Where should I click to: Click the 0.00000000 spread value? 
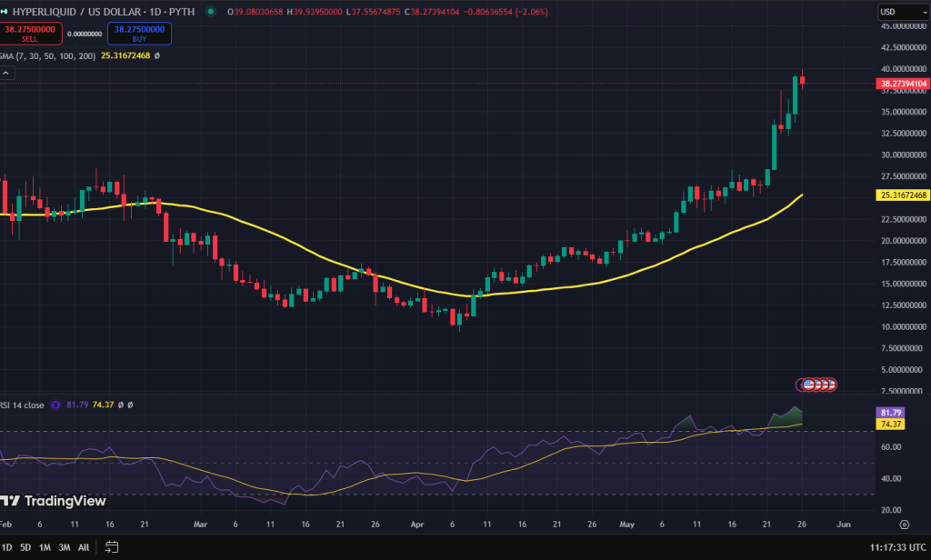tap(85, 34)
